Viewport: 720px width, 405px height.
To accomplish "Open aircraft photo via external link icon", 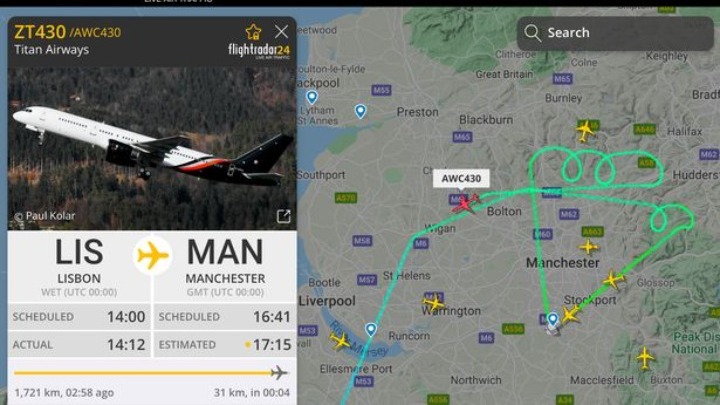I will (283, 216).
